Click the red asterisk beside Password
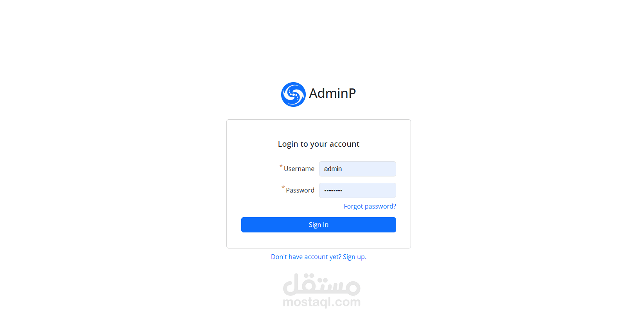 tap(283, 188)
